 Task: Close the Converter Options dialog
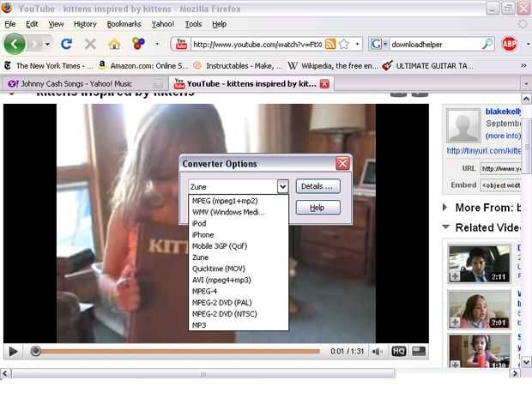click(342, 164)
